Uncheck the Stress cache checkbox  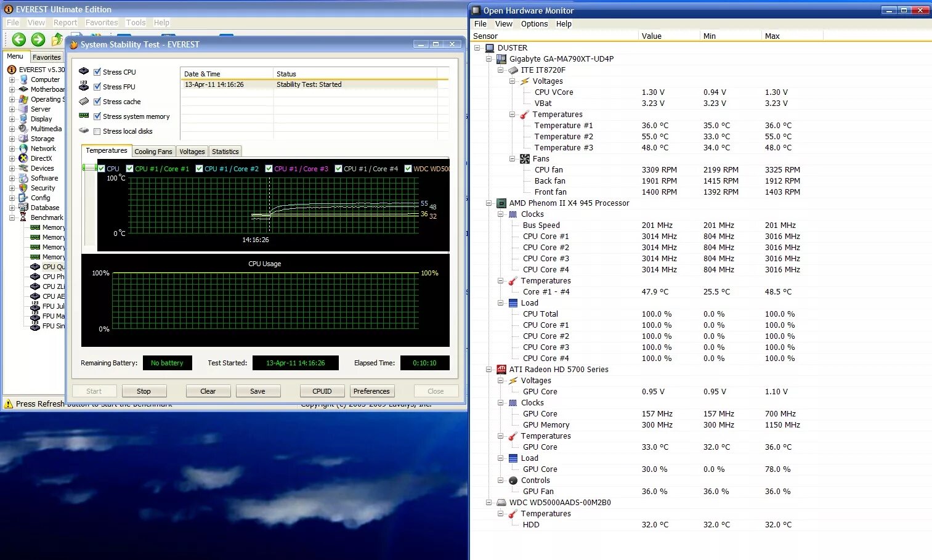(x=97, y=101)
